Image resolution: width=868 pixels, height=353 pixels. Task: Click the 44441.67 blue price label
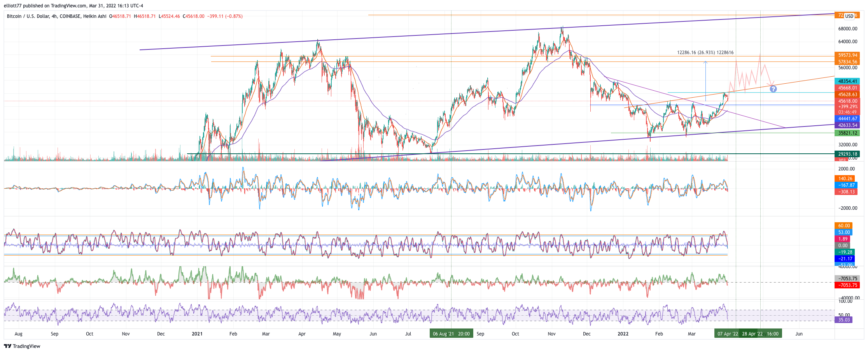(x=847, y=119)
